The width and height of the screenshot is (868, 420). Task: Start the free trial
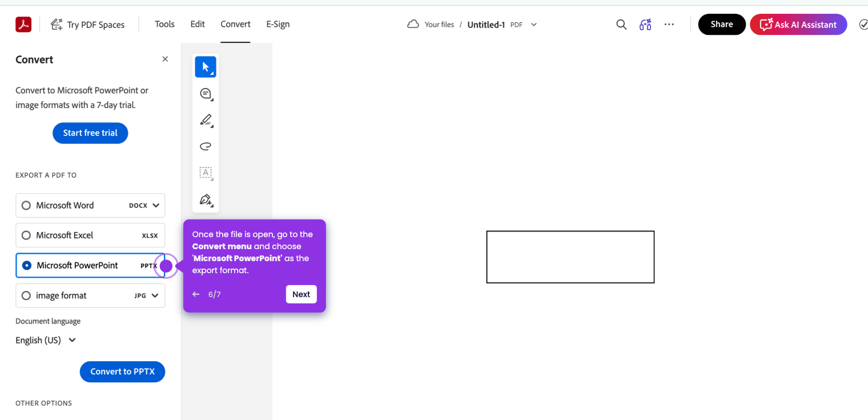pyautogui.click(x=90, y=133)
